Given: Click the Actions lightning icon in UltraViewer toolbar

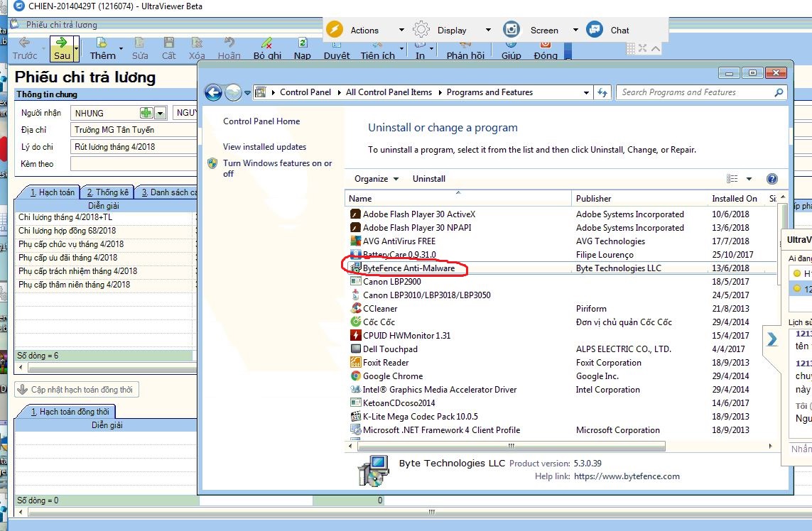Looking at the screenshot, I should coord(335,30).
